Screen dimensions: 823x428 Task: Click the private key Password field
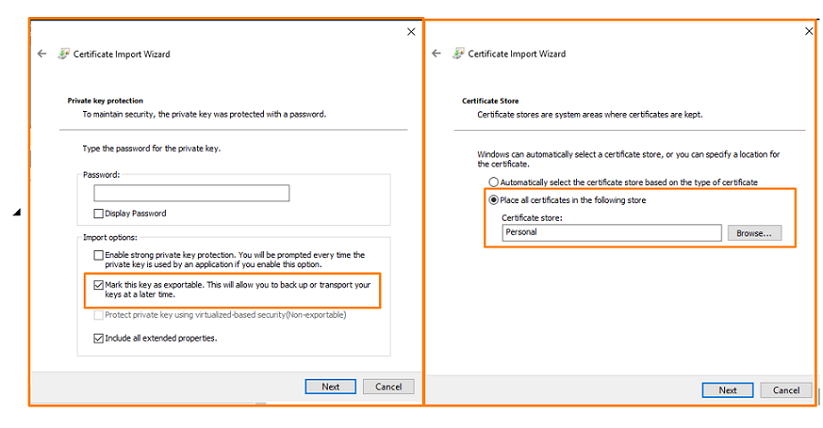coord(191,194)
